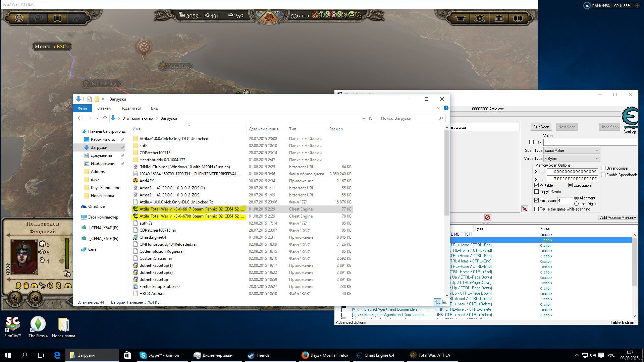
Task: Toggle Enable Speedhack checkbox
Action: (x=603, y=175)
